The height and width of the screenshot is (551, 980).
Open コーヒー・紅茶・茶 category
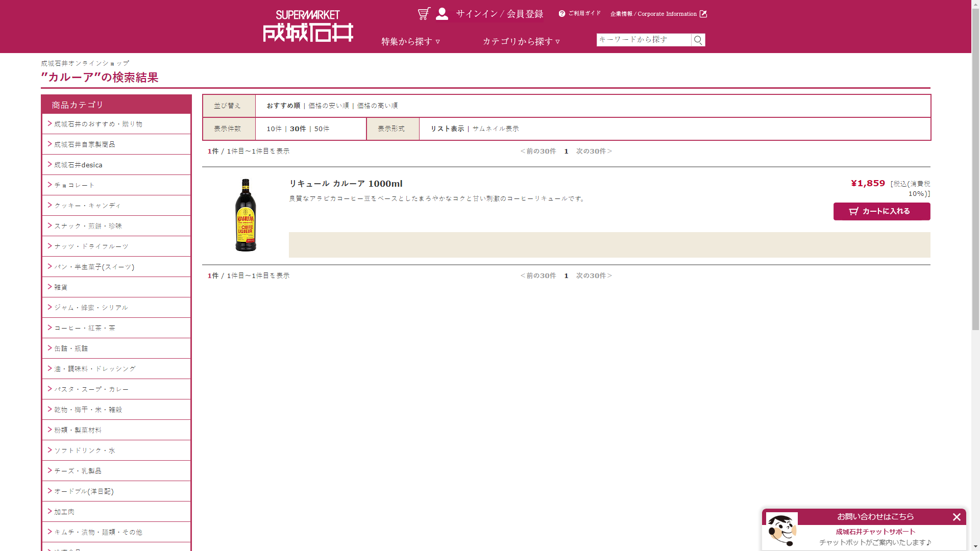[85, 328]
